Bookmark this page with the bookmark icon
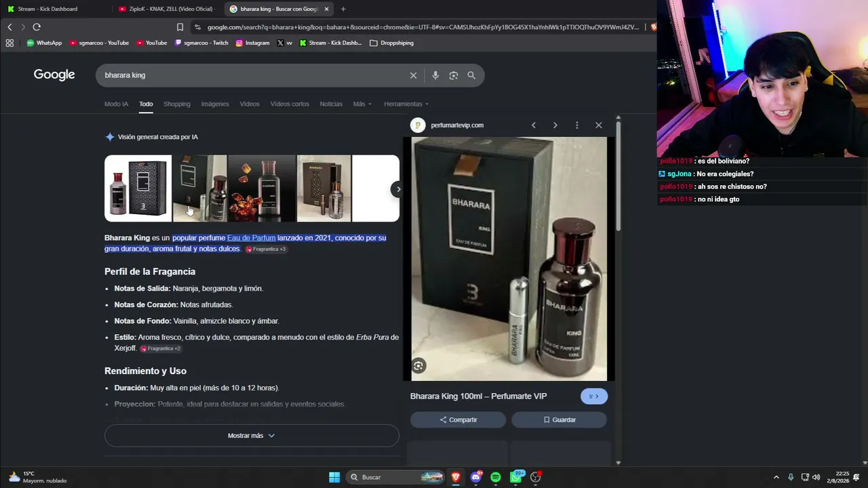 [x=180, y=27]
